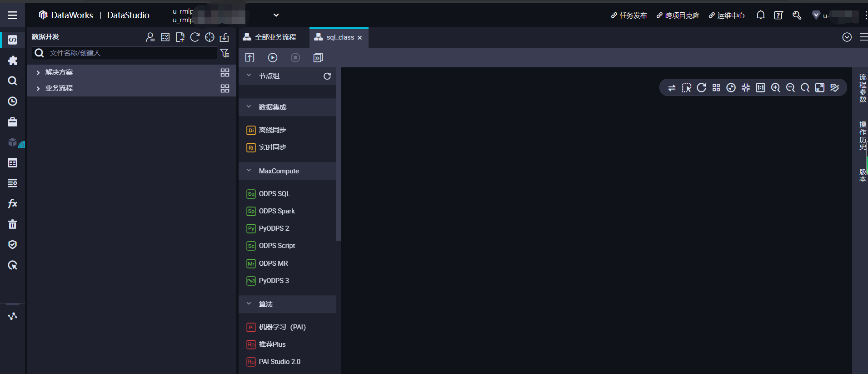Open the clock history sidebar icon
Screen dimensions: 868x374
(x=13, y=101)
